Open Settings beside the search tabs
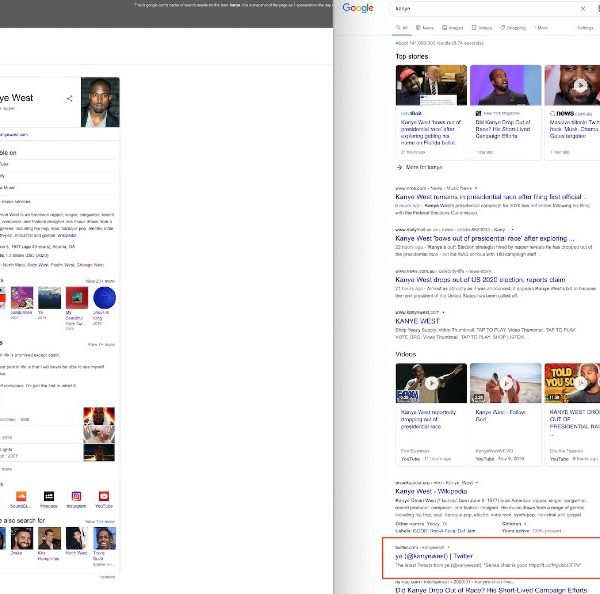 pyautogui.click(x=585, y=28)
